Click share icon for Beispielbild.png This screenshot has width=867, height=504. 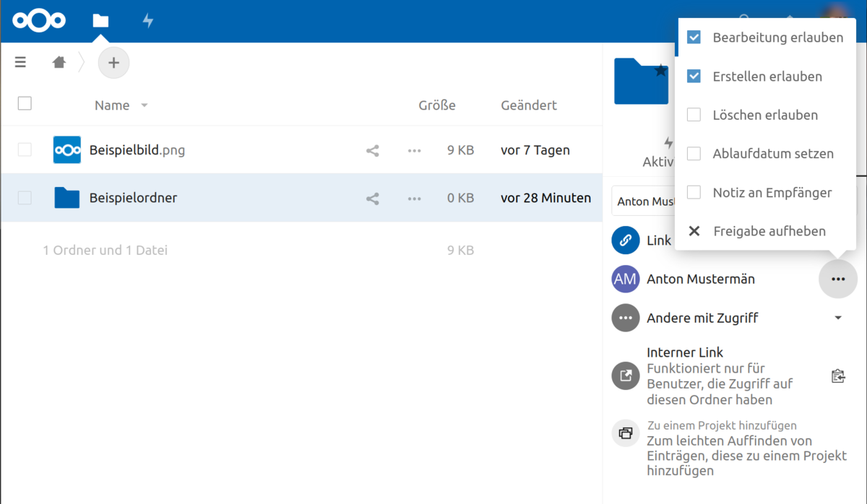click(373, 151)
